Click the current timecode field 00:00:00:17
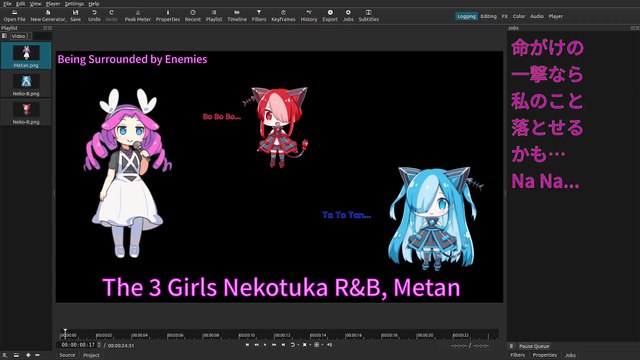 pyautogui.click(x=78, y=345)
